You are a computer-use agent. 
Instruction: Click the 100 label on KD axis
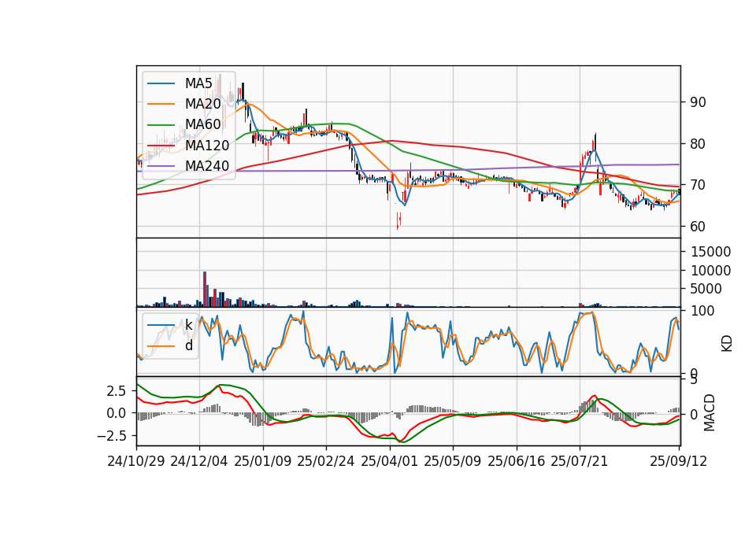pyautogui.click(x=702, y=311)
